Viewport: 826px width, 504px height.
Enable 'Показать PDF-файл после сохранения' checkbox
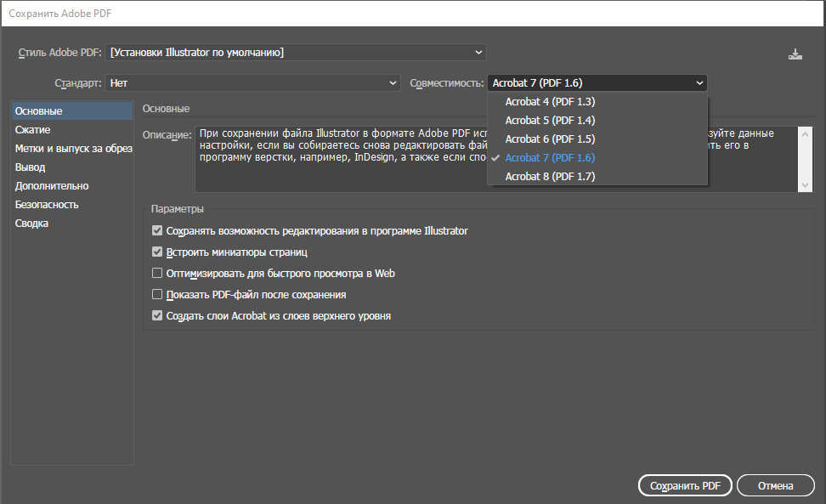click(157, 294)
